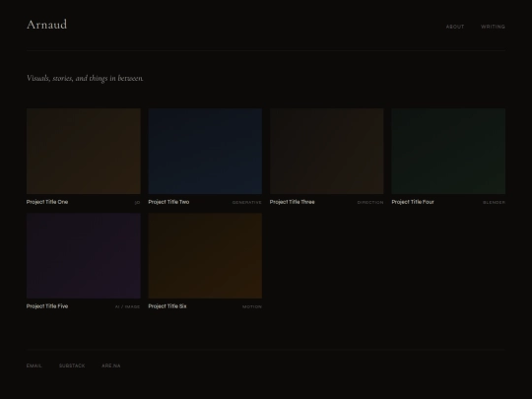The height and width of the screenshot is (399, 532).
Task: Click the GENERATIVE tag
Action: tap(247, 203)
